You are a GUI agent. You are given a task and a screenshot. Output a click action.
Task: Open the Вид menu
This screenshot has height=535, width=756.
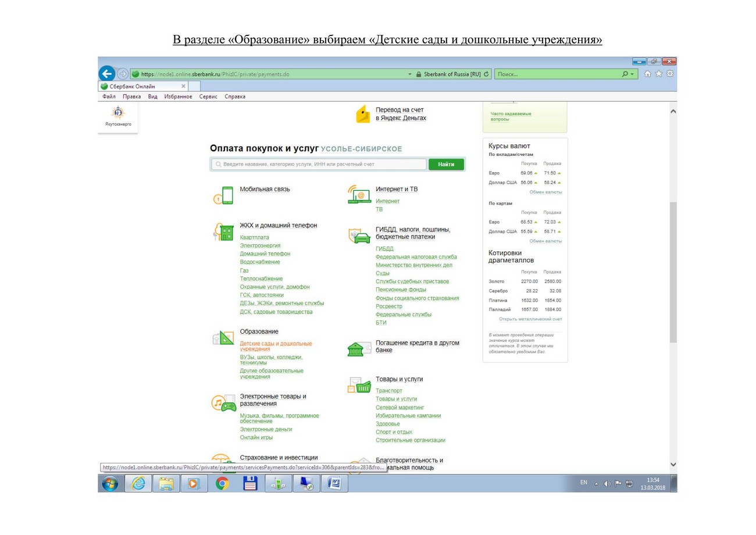coord(152,97)
